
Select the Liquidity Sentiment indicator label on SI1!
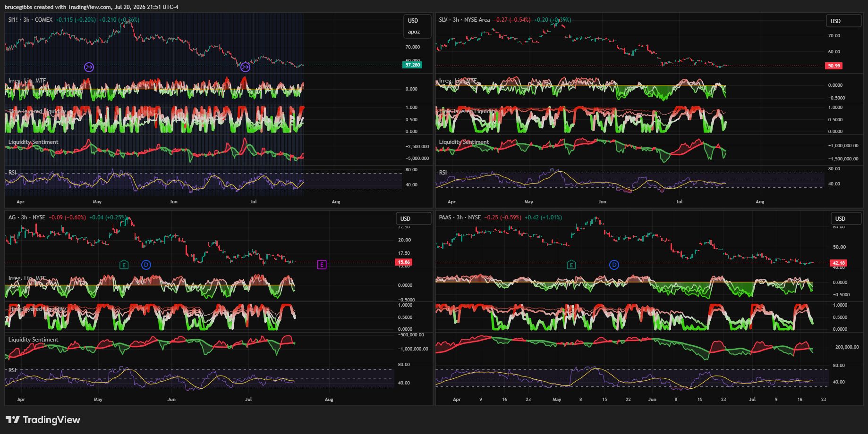tap(33, 142)
